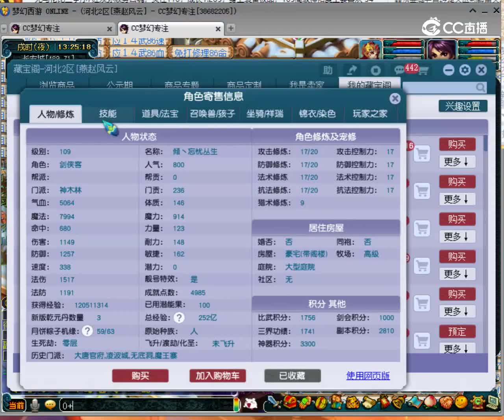
Task: Click the share arrow icon in 藏宝阁 header
Action: (x=352, y=70)
